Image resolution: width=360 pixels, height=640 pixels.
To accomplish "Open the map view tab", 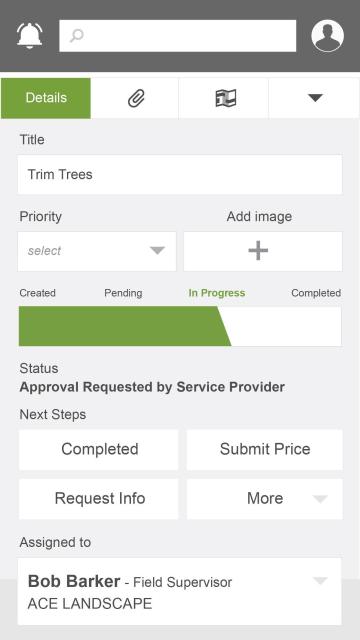I will click(x=224, y=98).
